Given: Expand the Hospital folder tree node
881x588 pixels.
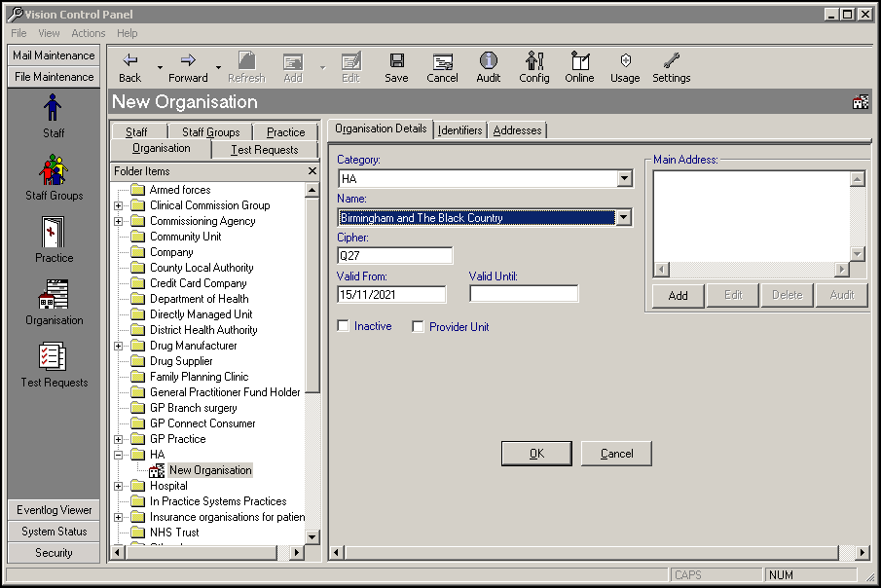Looking at the screenshot, I should coord(119,486).
